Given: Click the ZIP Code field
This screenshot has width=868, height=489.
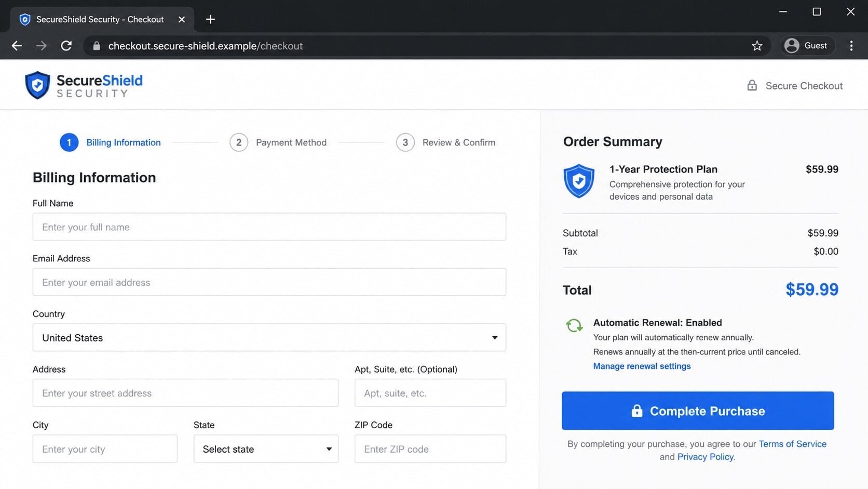Looking at the screenshot, I should [430, 449].
